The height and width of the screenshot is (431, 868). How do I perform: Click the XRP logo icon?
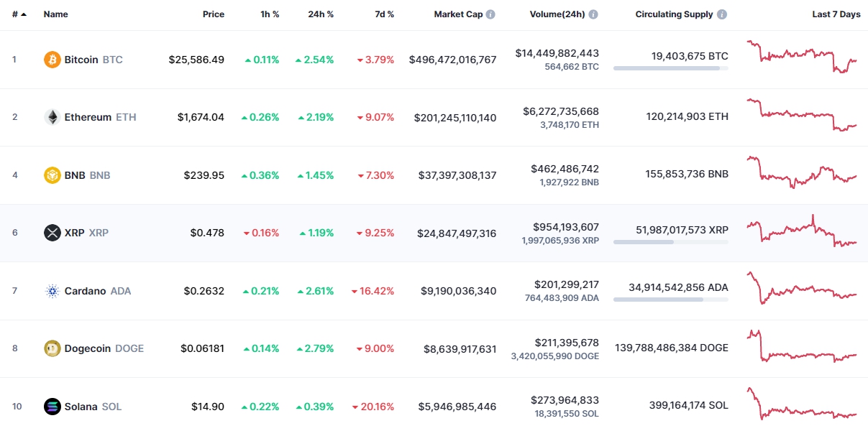52,233
